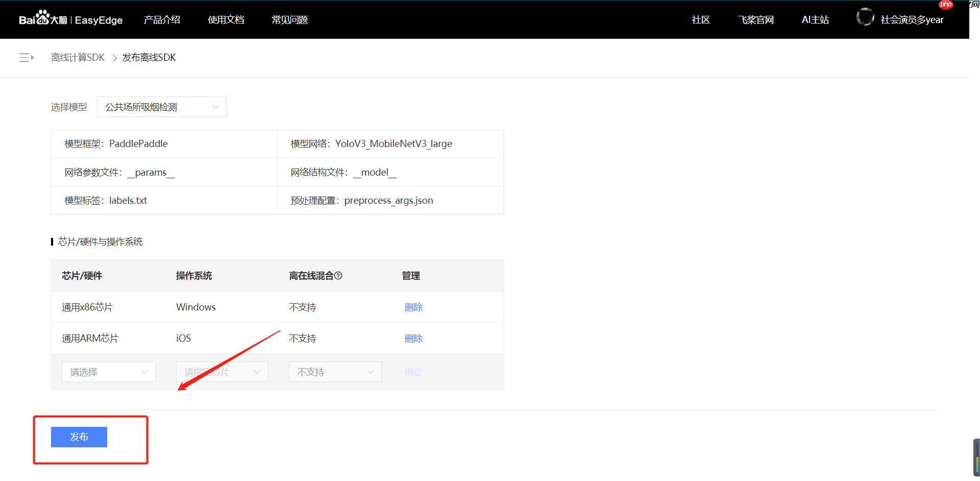Go to the 社区 section

(x=700, y=19)
